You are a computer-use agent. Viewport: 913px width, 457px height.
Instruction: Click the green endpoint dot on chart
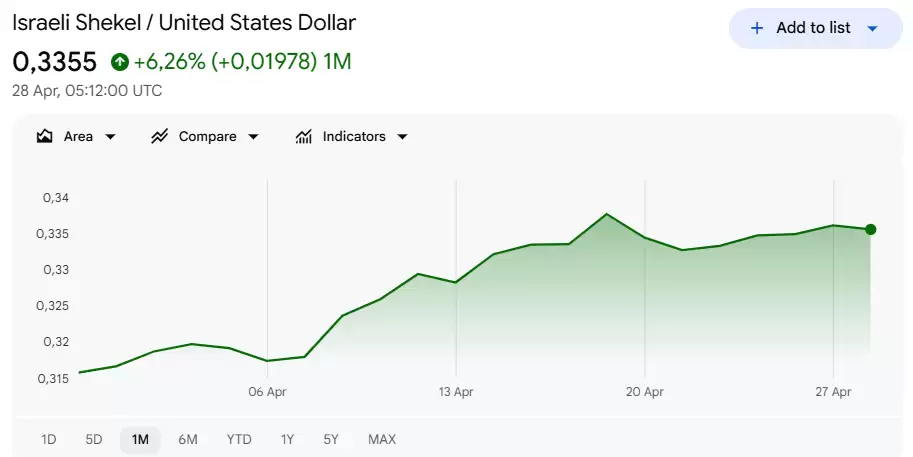871,229
